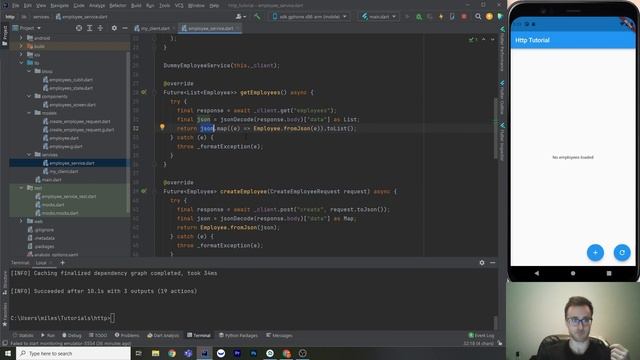Select the Local terminal tab
The width and height of the screenshot is (640, 360).
click(41, 263)
